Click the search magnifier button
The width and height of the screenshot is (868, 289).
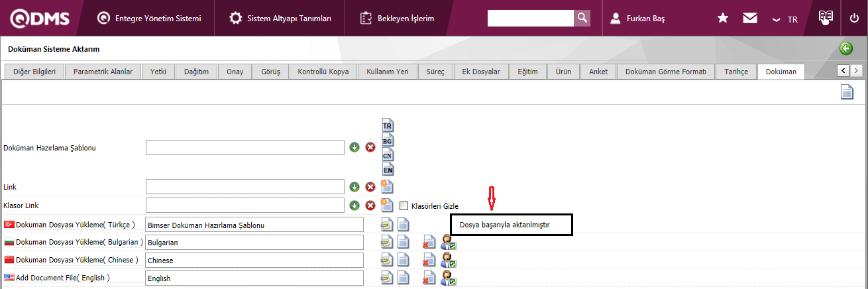(x=582, y=18)
